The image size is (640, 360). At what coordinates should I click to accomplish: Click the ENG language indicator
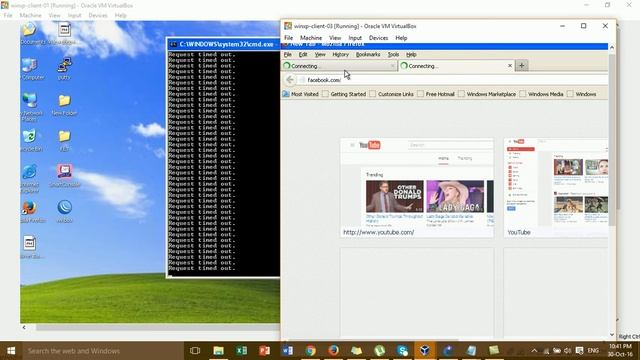593,351
